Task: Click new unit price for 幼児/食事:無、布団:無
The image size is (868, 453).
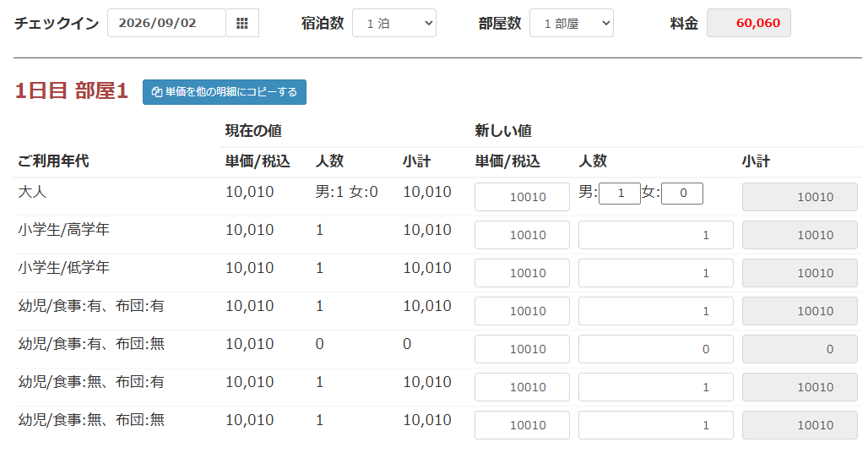Action: point(522,425)
